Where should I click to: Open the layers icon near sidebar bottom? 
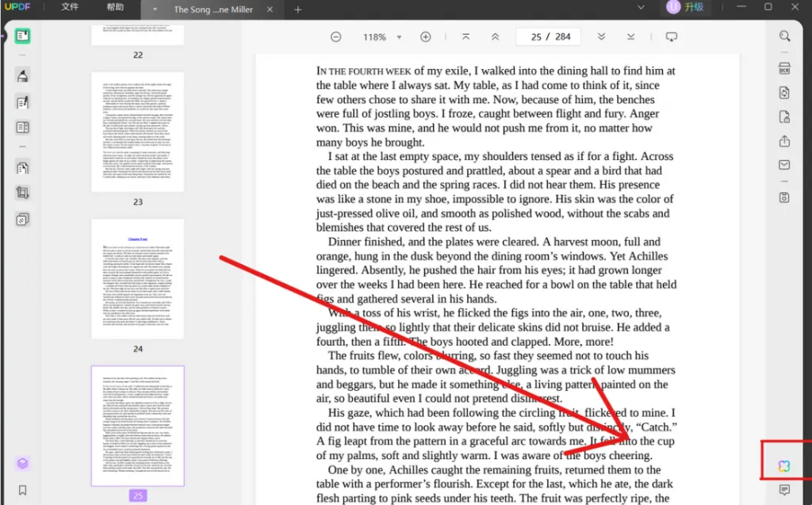pos(22,463)
